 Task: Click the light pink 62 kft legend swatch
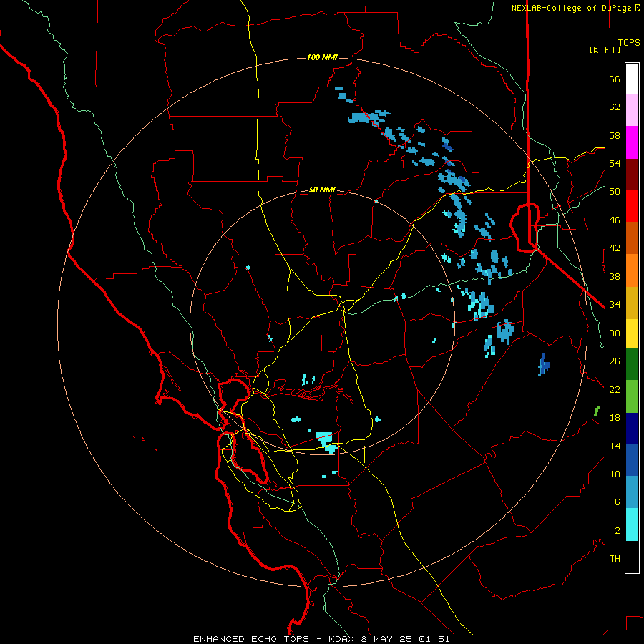tap(632, 110)
